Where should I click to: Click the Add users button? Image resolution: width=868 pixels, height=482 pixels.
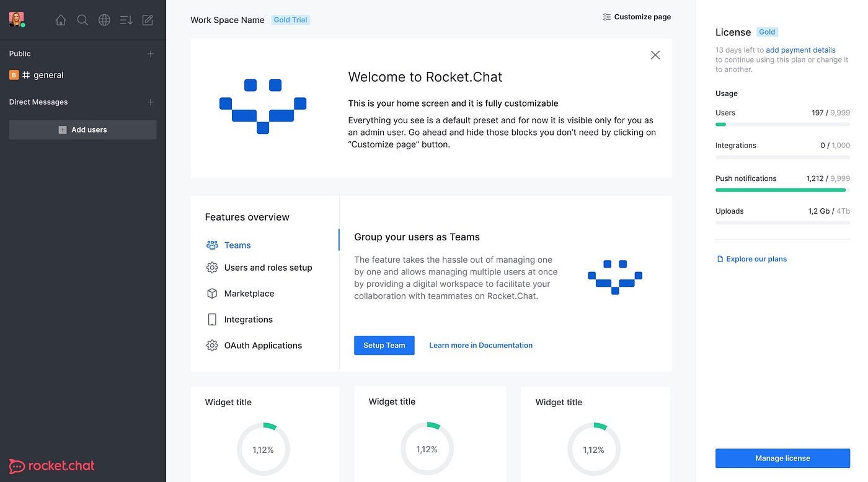pyautogui.click(x=82, y=129)
